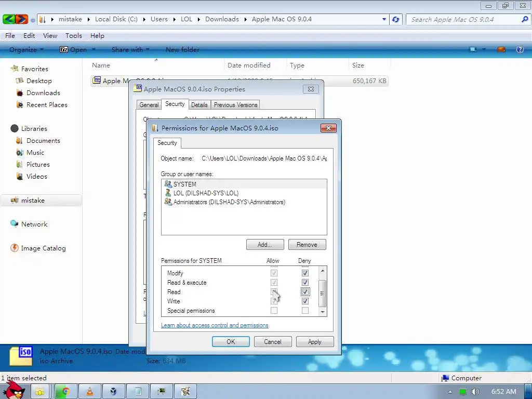Click OK in the Permissions dialog
This screenshot has width=532, height=399.
[231, 342]
